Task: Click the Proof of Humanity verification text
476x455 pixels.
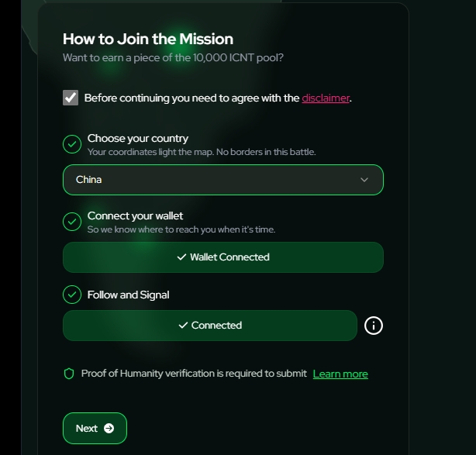Action: coord(194,374)
